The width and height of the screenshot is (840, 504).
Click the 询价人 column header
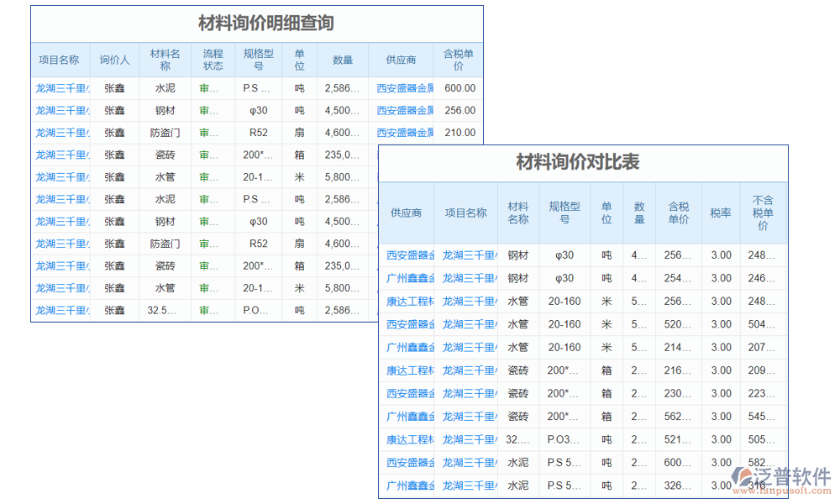(x=114, y=60)
